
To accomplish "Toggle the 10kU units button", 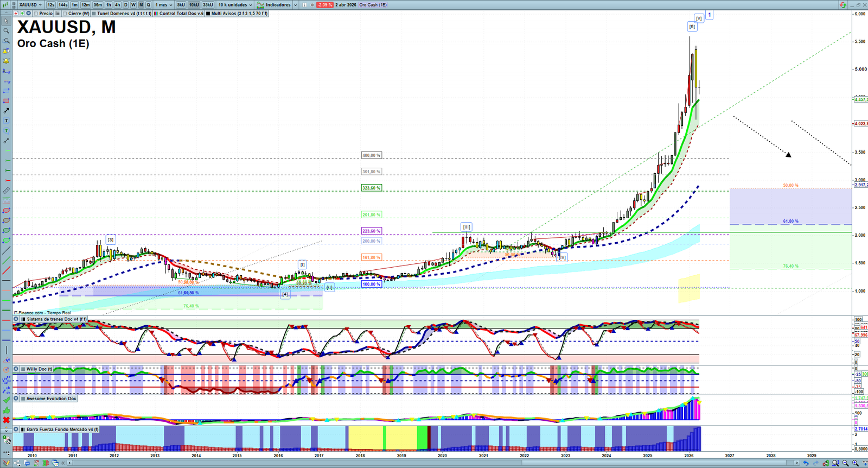I will (194, 5).
